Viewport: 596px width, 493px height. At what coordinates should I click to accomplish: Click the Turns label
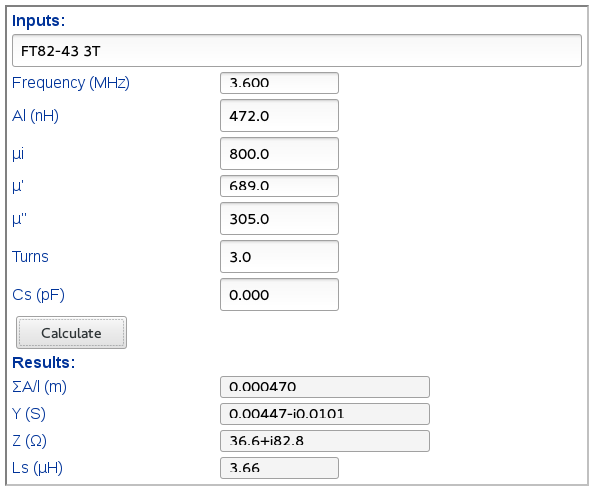(30, 257)
